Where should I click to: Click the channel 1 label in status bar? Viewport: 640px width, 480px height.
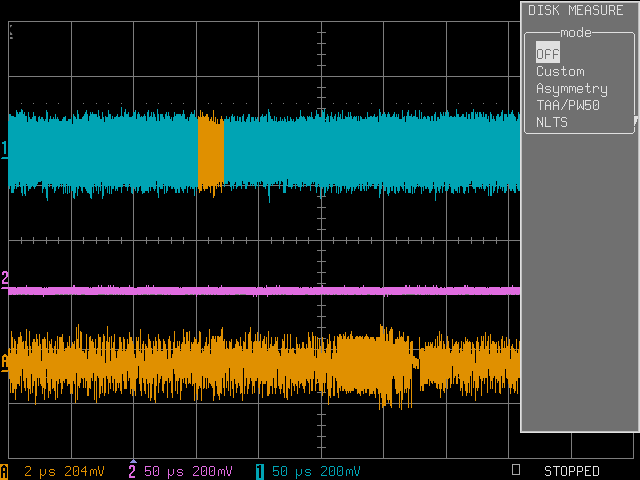pyautogui.click(x=260, y=471)
